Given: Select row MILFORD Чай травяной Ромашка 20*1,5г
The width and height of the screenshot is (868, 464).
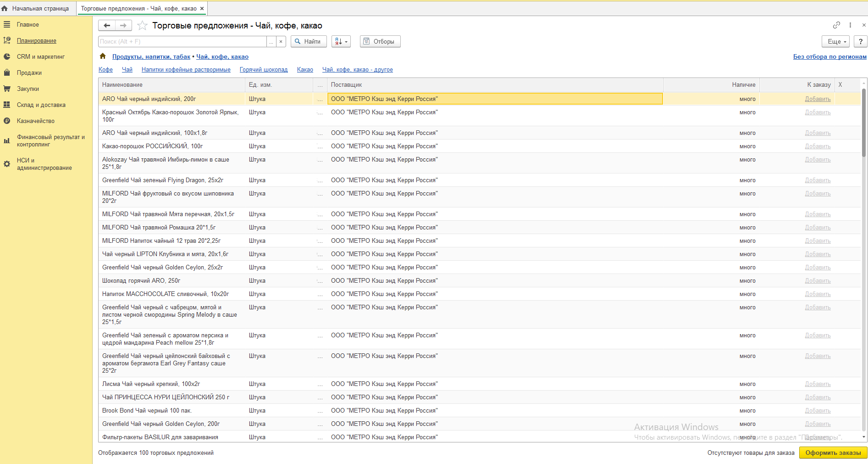Looking at the screenshot, I should (x=479, y=227).
